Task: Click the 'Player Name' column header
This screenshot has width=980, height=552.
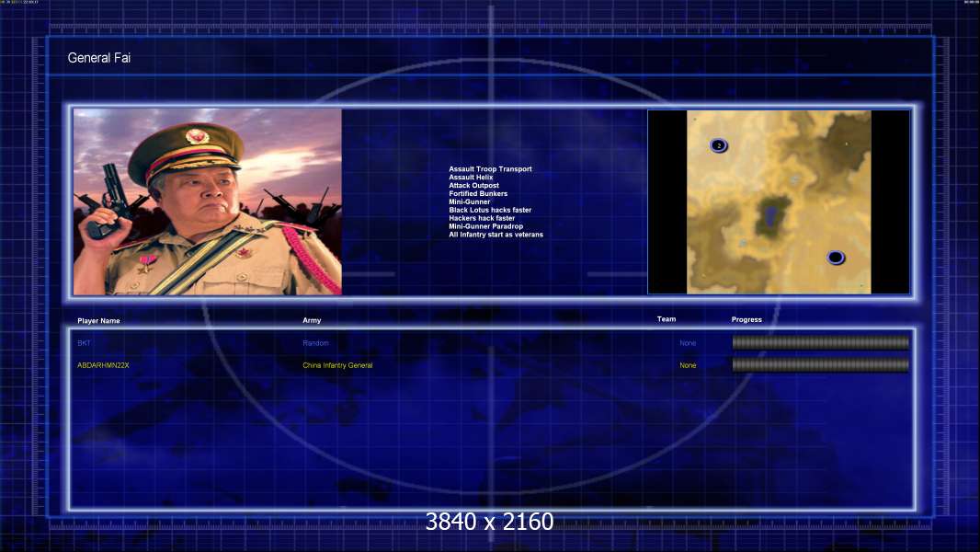Action: 98,321
